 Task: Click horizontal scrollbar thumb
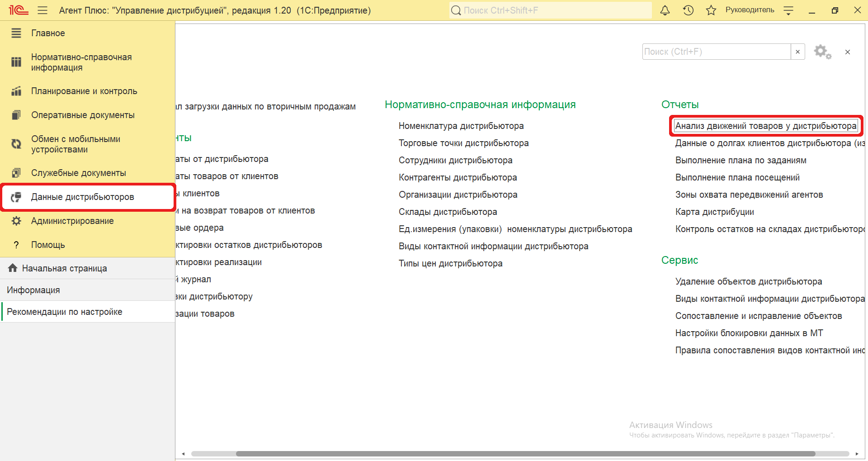(525, 454)
